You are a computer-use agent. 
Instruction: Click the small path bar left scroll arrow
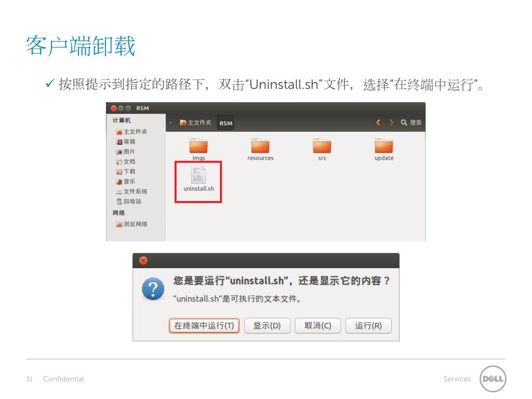tap(170, 123)
